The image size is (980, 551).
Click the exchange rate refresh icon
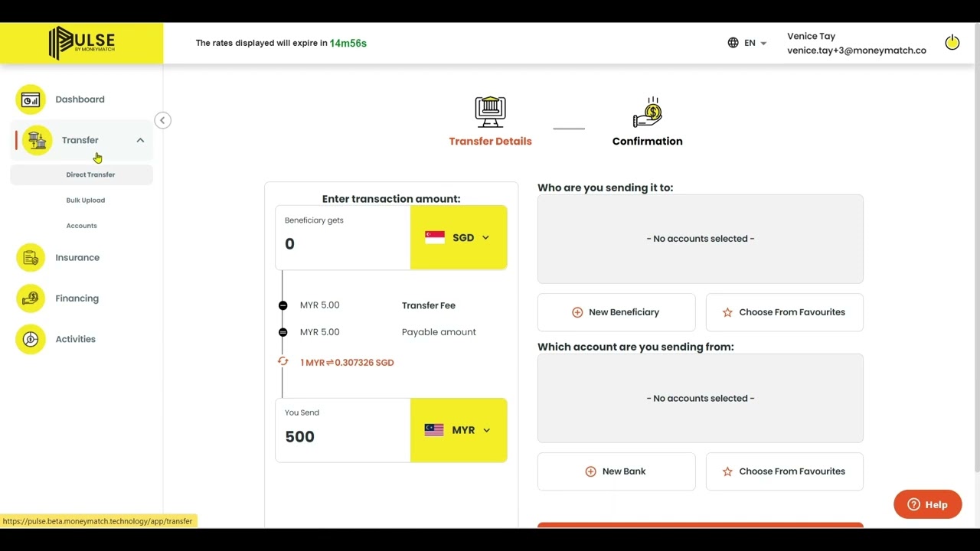pos(283,361)
